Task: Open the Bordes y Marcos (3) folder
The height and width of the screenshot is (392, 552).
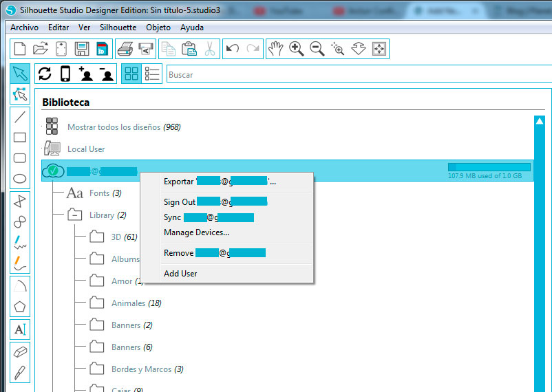Action: tap(147, 369)
